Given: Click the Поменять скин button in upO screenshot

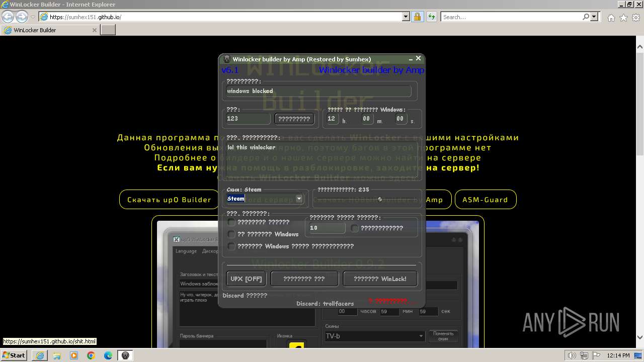Looking at the screenshot, I should 443,336.
